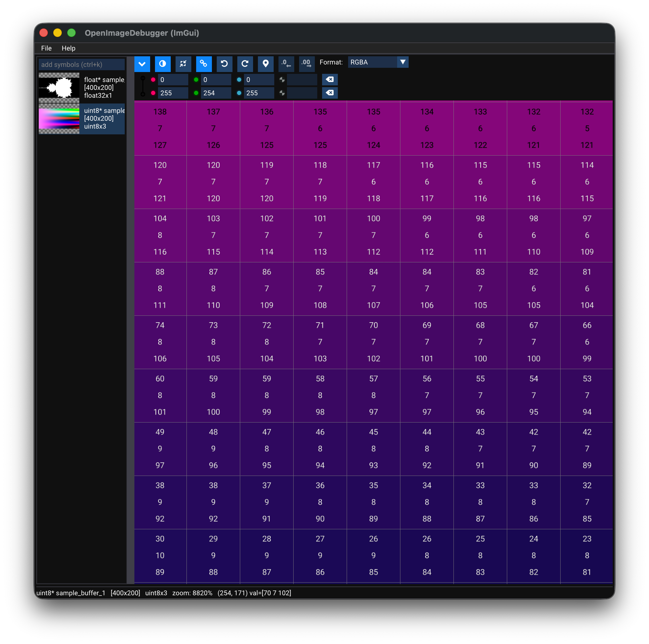Click the Format dropdown arrow button

402,62
